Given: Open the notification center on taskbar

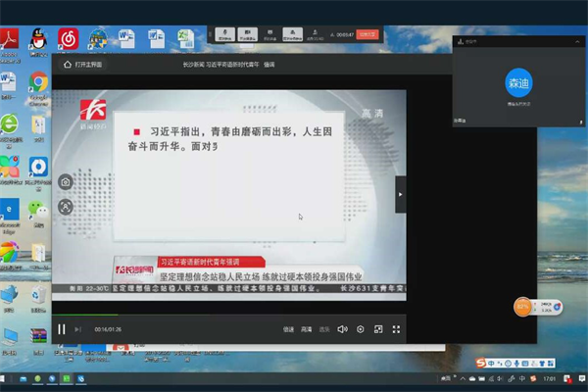Looking at the screenshot, I should point(581,379).
